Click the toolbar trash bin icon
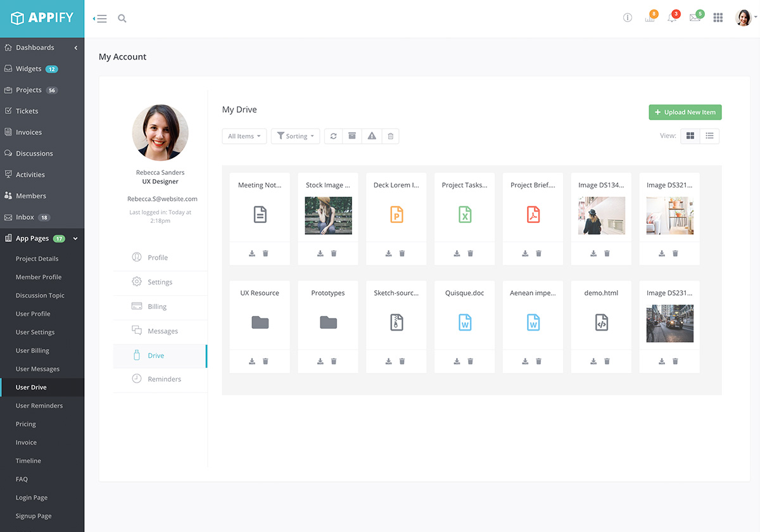The width and height of the screenshot is (760, 532). tap(391, 136)
